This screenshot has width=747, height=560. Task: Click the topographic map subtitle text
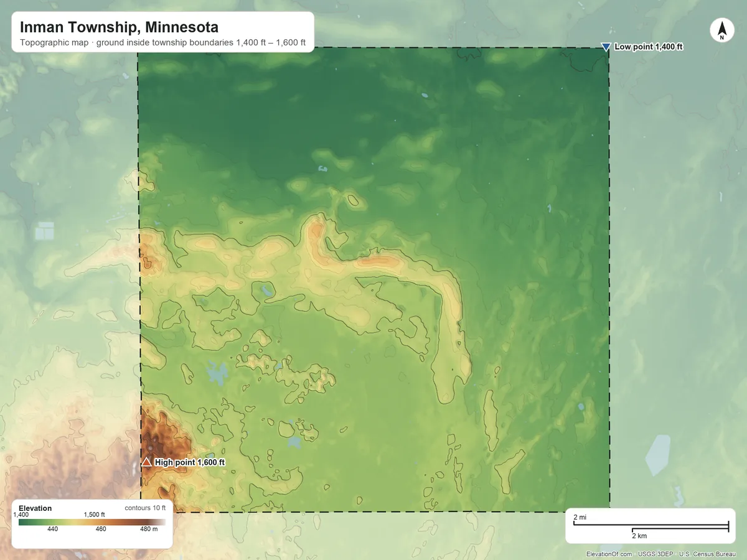(x=162, y=43)
